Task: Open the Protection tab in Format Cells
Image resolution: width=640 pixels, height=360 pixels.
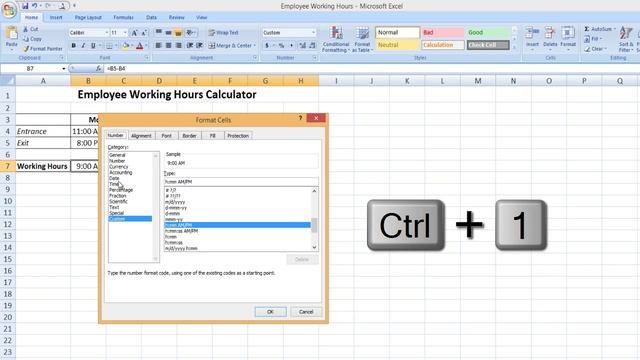Action: 238,136
